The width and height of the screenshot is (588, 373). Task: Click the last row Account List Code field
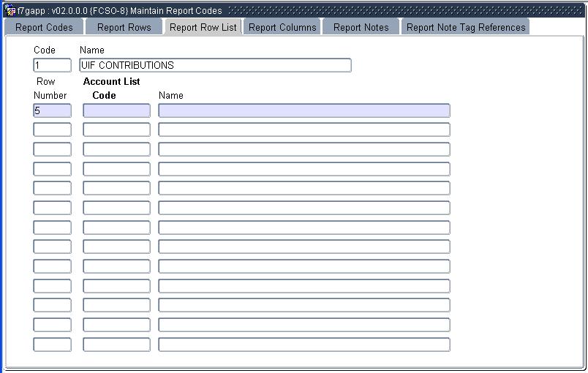point(116,344)
